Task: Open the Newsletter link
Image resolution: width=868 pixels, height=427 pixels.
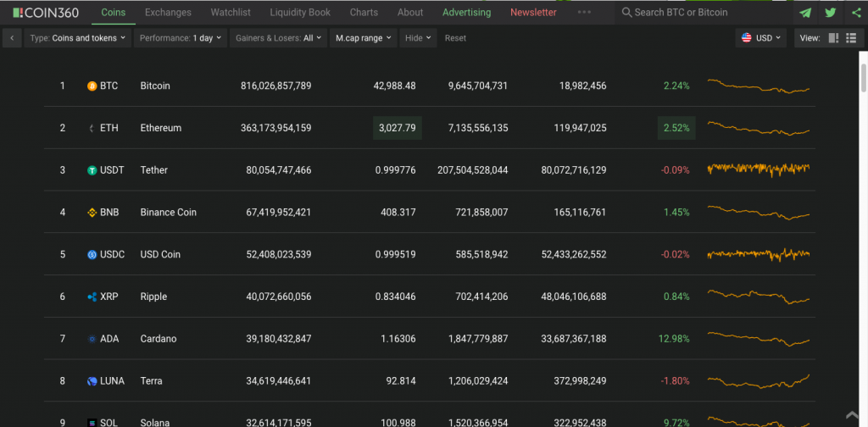Action: coord(534,12)
